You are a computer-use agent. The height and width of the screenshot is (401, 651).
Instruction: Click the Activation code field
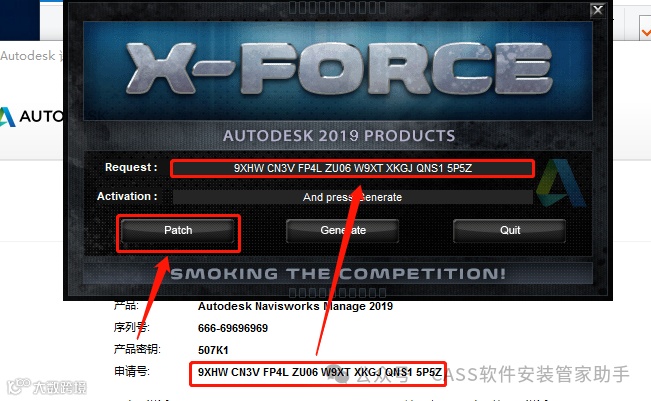352,197
